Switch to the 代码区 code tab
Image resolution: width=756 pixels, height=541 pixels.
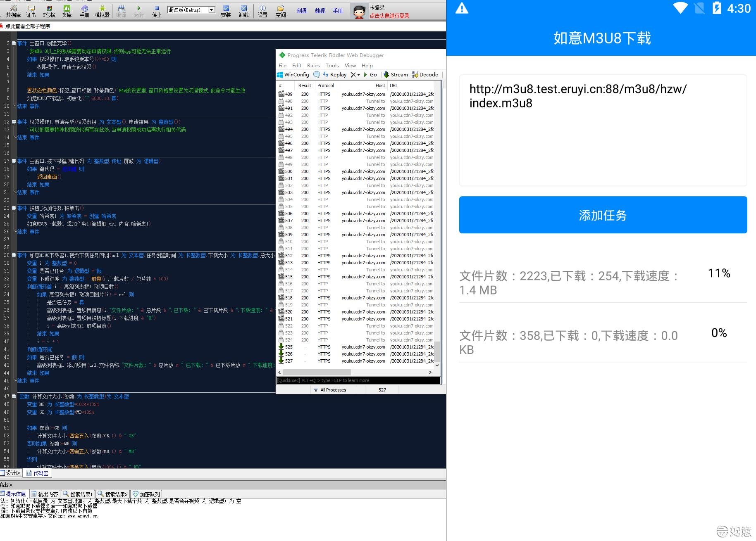[38, 473]
